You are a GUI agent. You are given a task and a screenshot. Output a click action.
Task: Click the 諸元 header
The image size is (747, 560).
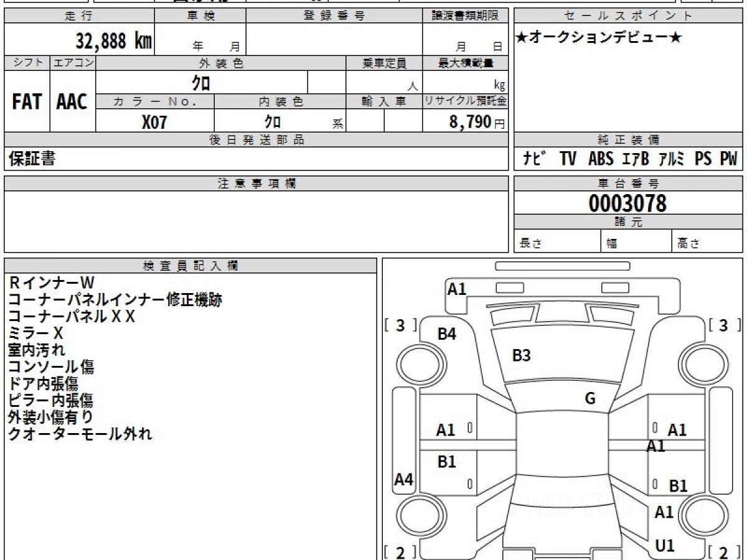(x=628, y=222)
